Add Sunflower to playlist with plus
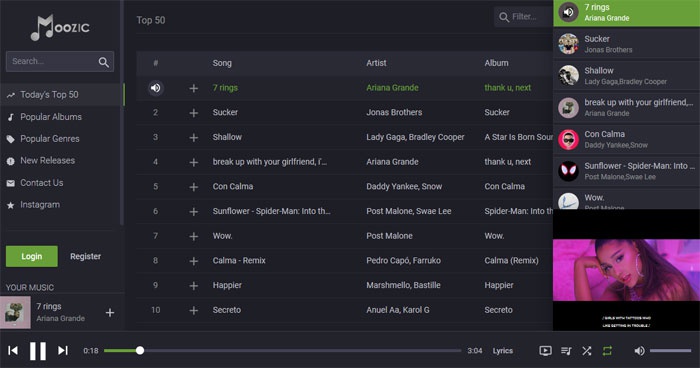Screen dimensions: 700x368 pos(193,212)
